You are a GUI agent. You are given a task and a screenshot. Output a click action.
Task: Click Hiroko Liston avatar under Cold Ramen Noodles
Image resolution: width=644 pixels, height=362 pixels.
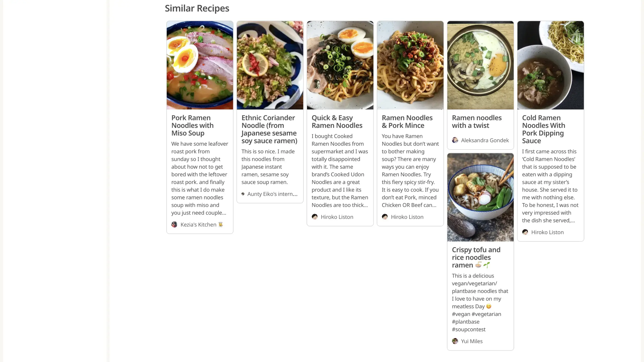tap(525, 232)
